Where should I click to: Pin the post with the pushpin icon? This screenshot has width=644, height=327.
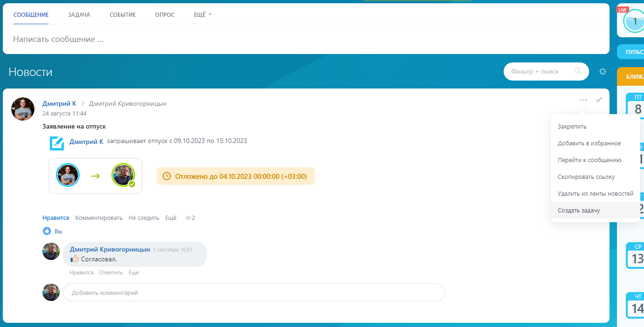point(599,100)
